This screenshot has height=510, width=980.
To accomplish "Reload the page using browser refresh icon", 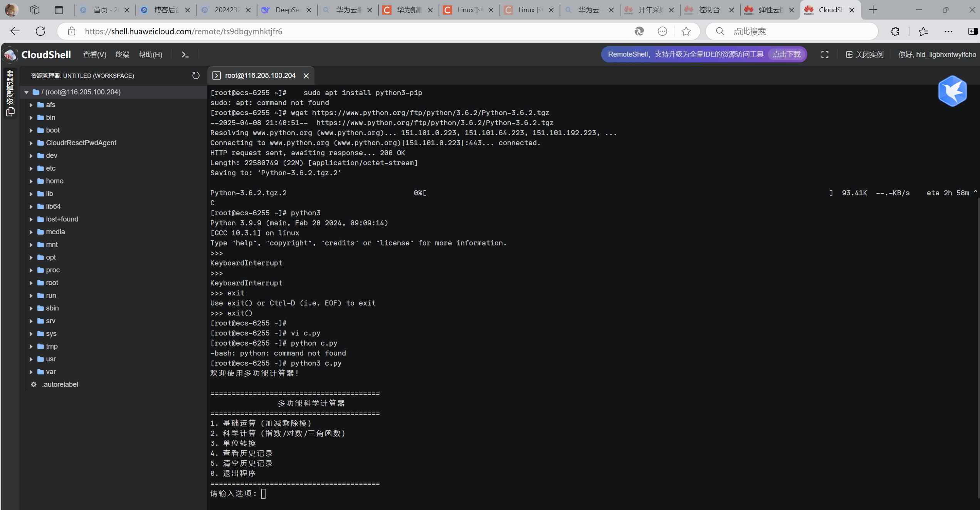I will 40,32.
